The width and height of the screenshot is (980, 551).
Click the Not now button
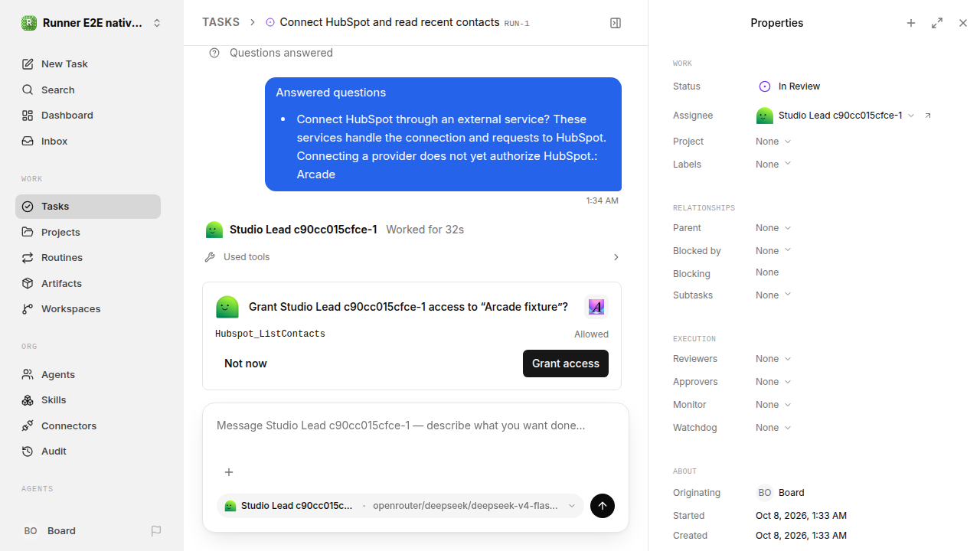click(x=246, y=364)
